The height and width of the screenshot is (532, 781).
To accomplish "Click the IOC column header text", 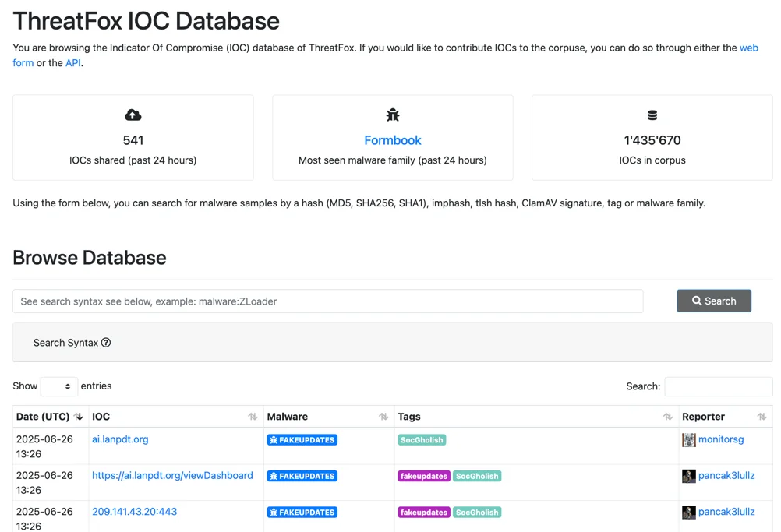I will (x=101, y=417).
